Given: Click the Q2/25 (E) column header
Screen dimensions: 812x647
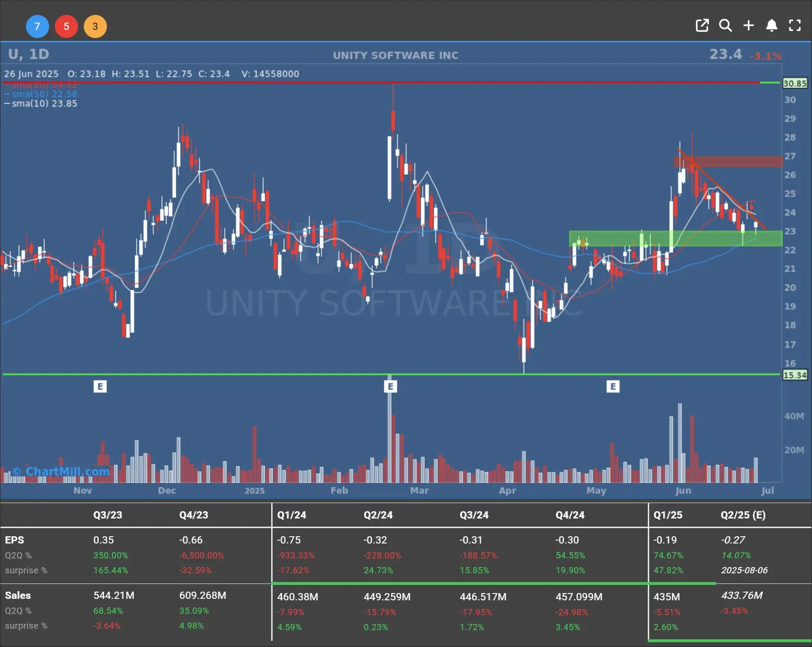Looking at the screenshot, I should pos(743,515).
